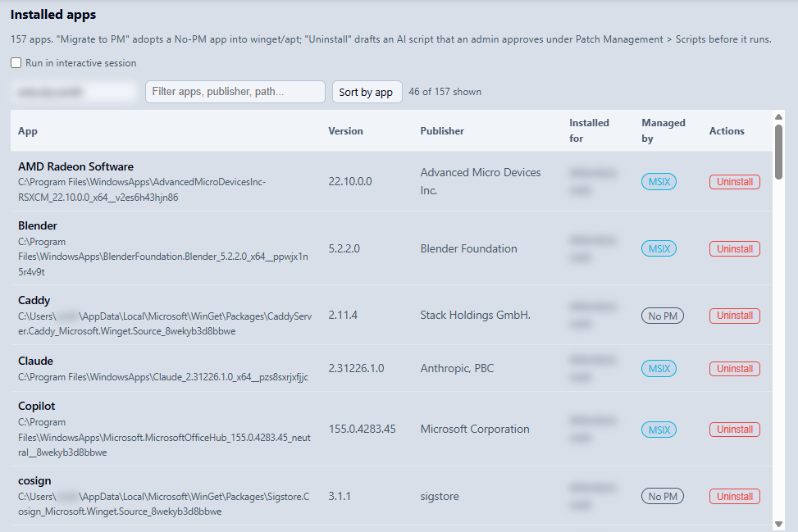
Task: Click publisher sigstore
Action: [440, 497]
